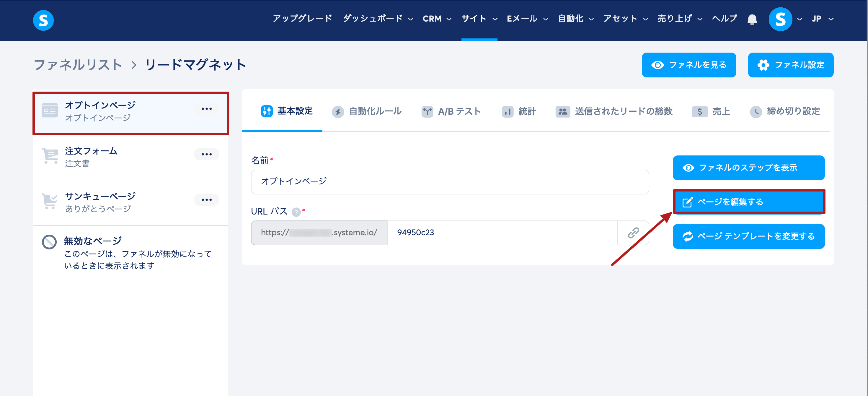Click the systeme.io logo icon
Screen dimensions: 868x396
point(43,20)
